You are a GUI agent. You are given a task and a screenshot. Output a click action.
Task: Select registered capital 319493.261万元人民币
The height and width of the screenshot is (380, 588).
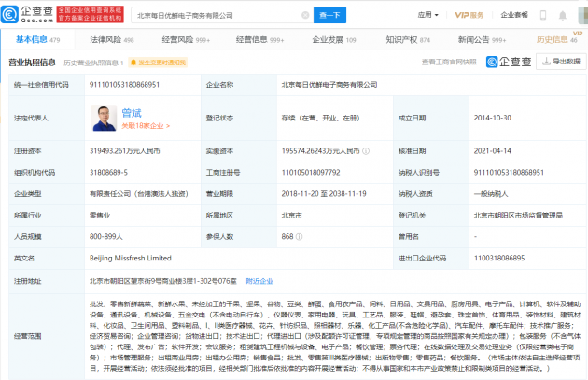125,151
